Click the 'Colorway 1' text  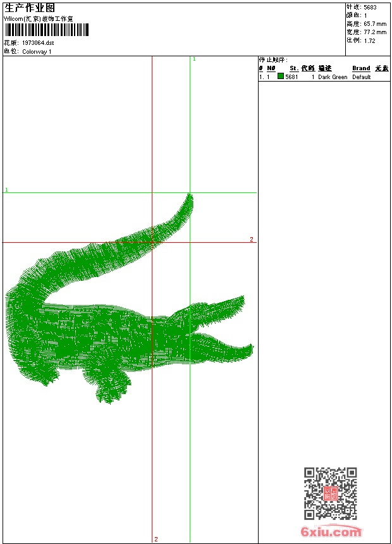coord(37,52)
